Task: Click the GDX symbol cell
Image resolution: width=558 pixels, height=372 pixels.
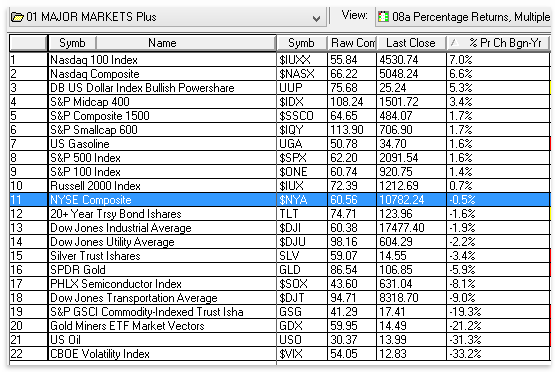Action: coord(302,326)
